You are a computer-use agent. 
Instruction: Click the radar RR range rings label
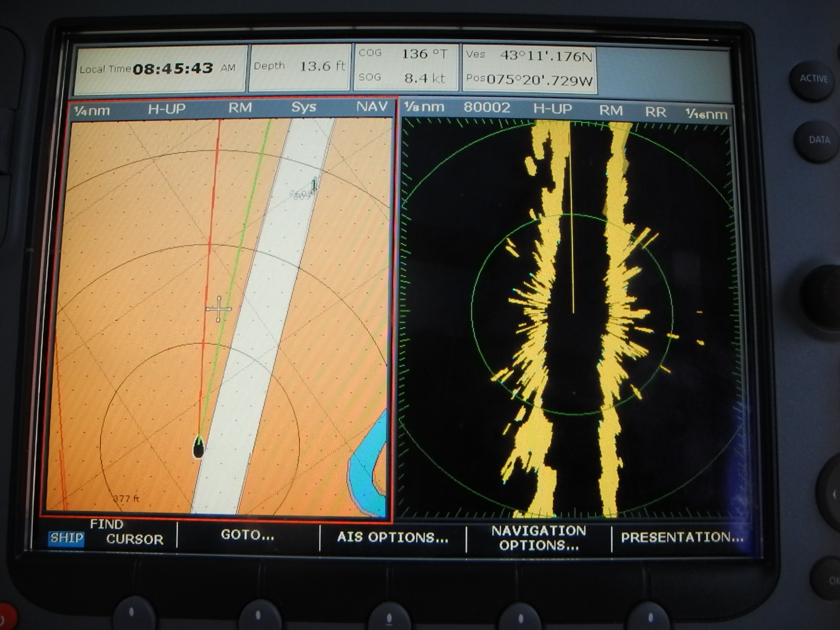tap(655, 112)
